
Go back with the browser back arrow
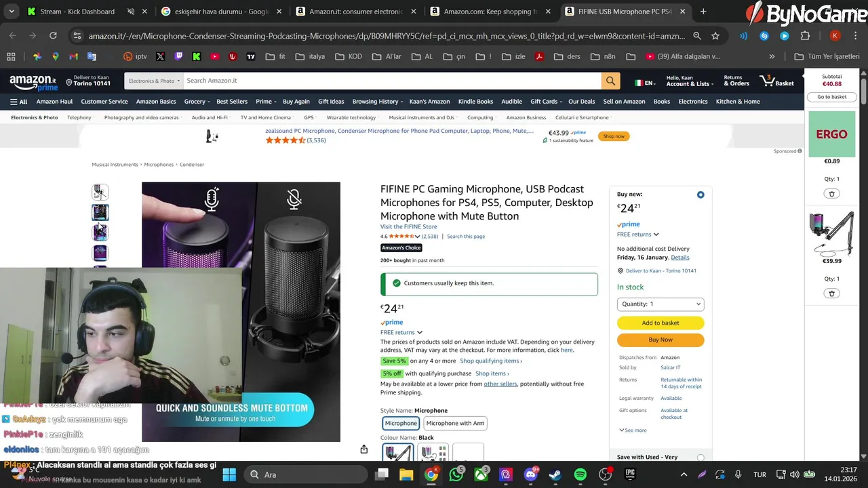13,36
